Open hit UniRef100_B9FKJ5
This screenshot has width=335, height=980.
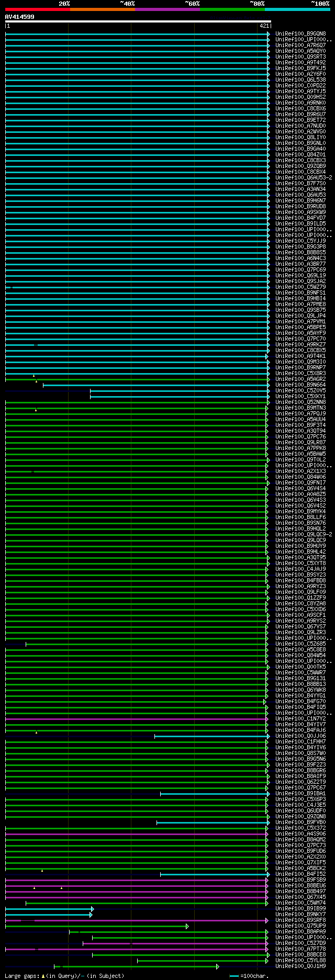300,69
